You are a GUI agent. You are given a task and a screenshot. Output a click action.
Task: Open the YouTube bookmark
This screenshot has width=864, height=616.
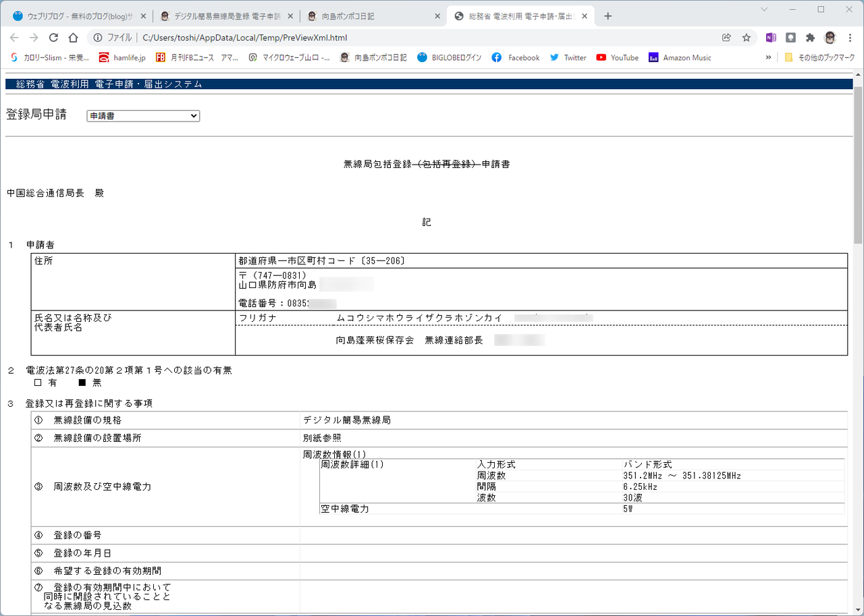pyautogui.click(x=617, y=58)
